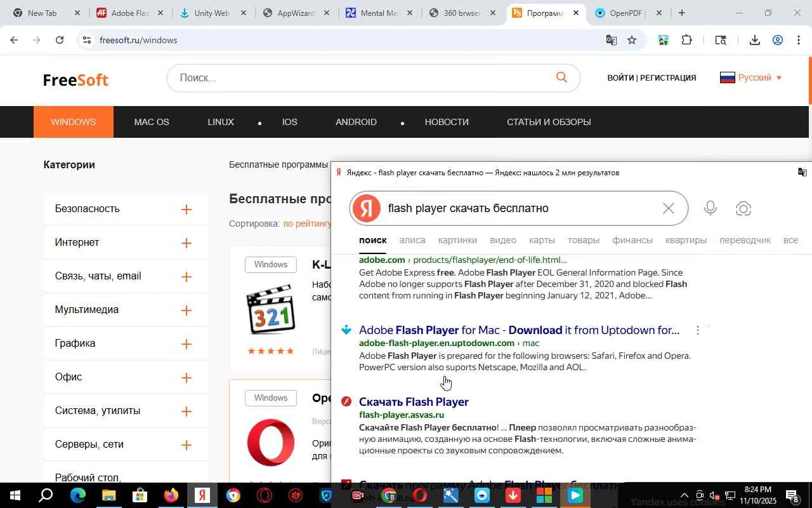
Task: Click the Opera logo thumbnail
Action: pos(271,443)
